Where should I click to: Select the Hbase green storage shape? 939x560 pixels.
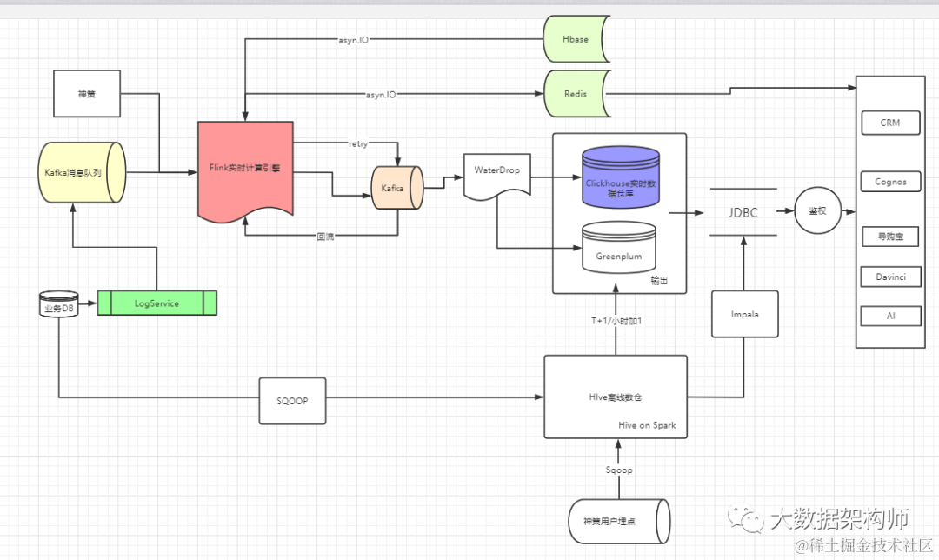pyautogui.click(x=576, y=39)
